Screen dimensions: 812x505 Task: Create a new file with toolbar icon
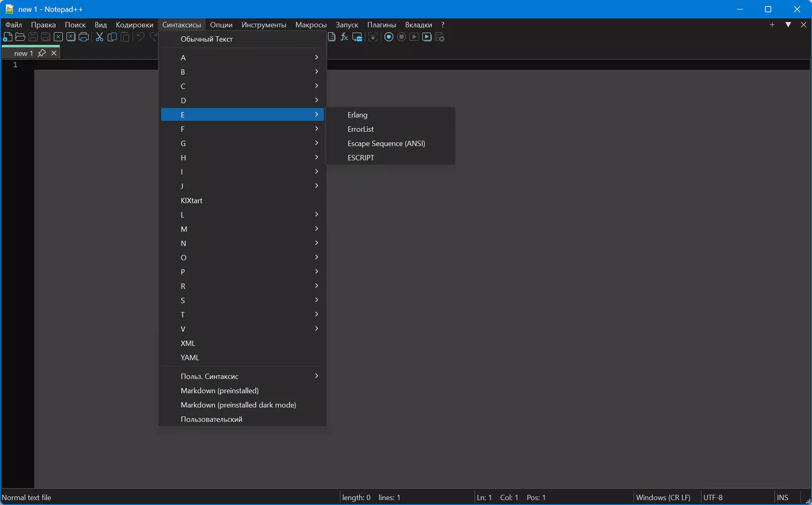coord(7,37)
